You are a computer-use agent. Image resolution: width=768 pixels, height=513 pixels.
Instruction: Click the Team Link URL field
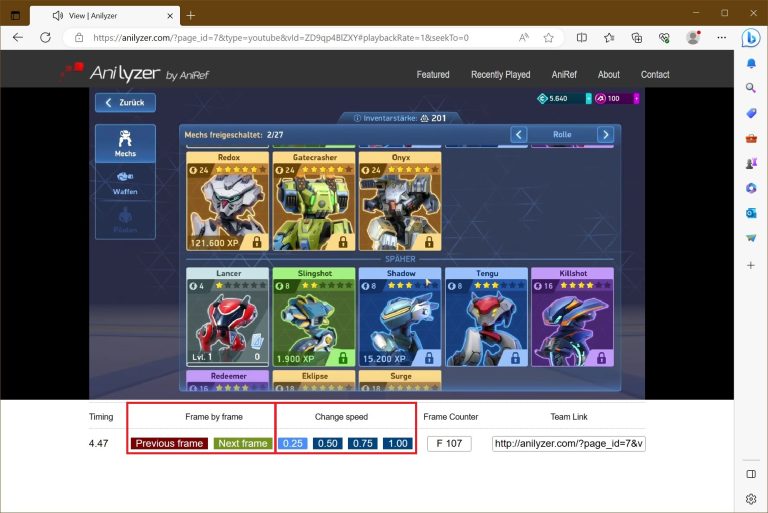(568, 444)
